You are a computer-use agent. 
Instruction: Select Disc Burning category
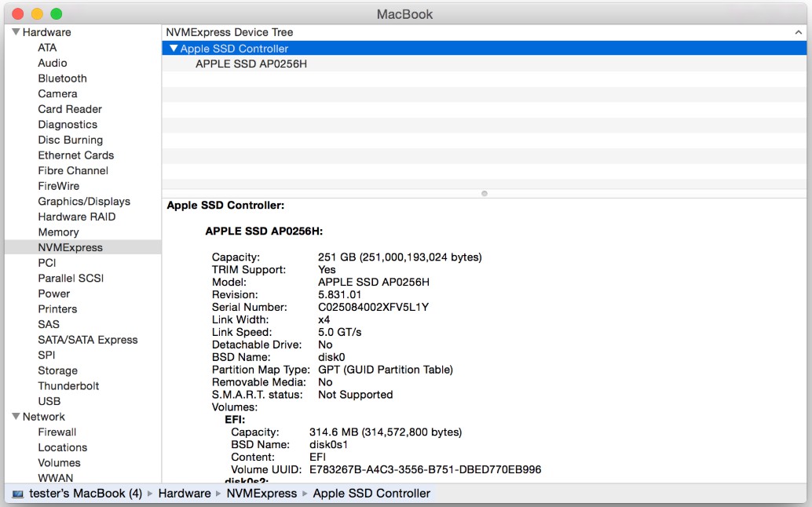click(71, 140)
